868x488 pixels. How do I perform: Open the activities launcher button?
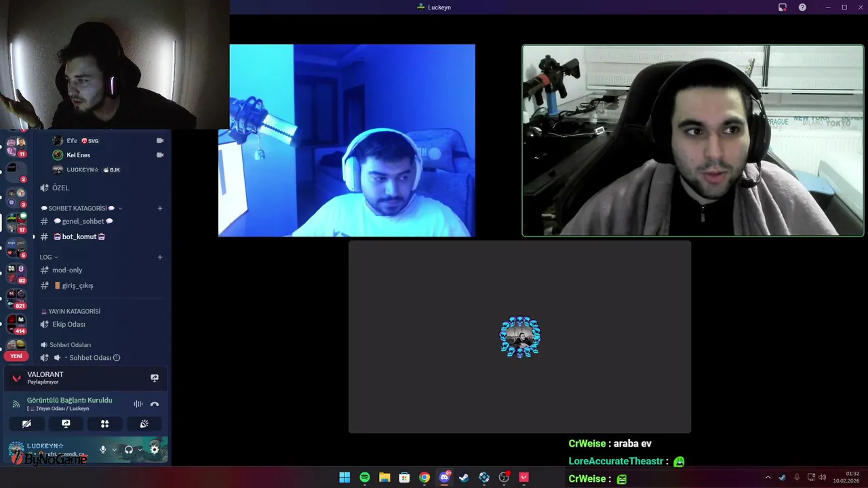pyautogui.click(x=104, y=424)
